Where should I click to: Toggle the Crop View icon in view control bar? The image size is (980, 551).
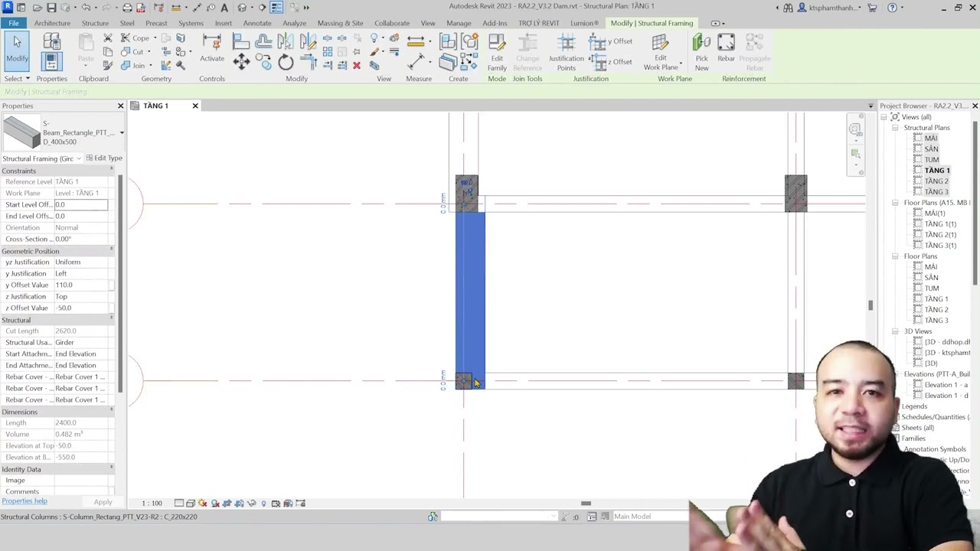pyautogui.click(x=227, y=504)
